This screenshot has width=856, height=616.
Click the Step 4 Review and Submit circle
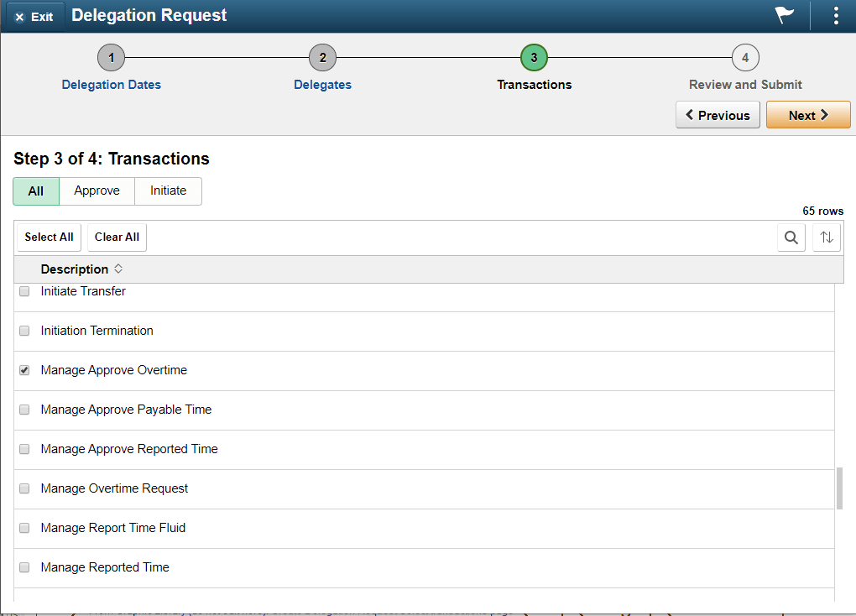click(x=744, y=57)
